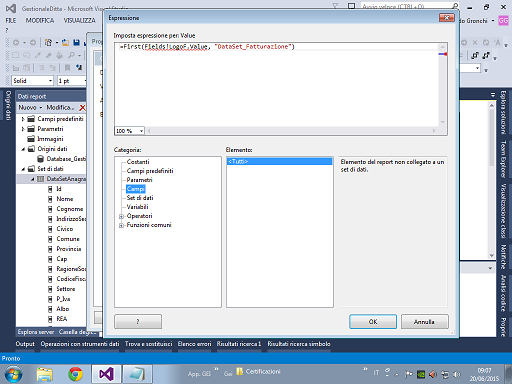
Task: Select the Set di dati category in dialog
Action: point(140,198)
